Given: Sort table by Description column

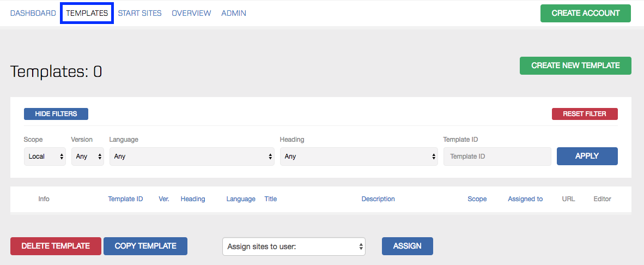Looking at the screenshot, I should coord(378,199).
